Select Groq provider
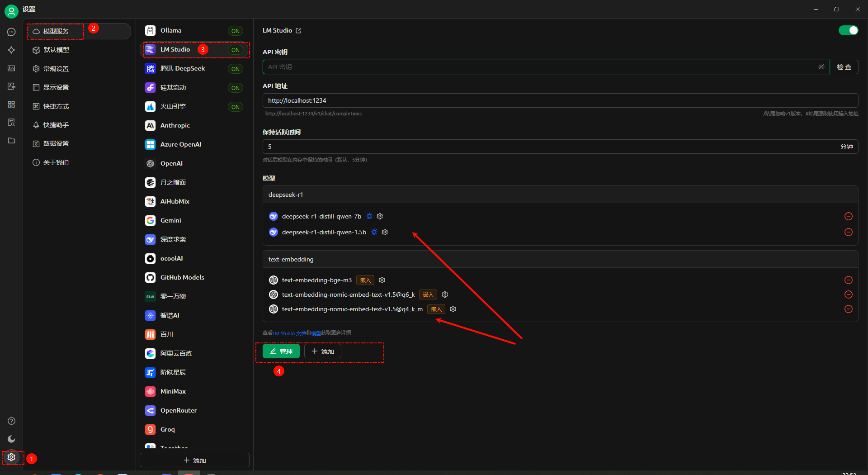 click(x=194, y=429)
